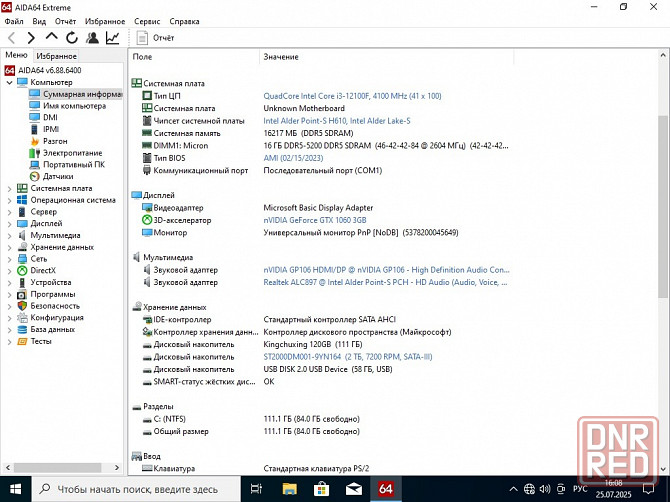This screenshot has width=670, height=502.
Task: Expand the DirectX tree node
Action: click(9, 270)
